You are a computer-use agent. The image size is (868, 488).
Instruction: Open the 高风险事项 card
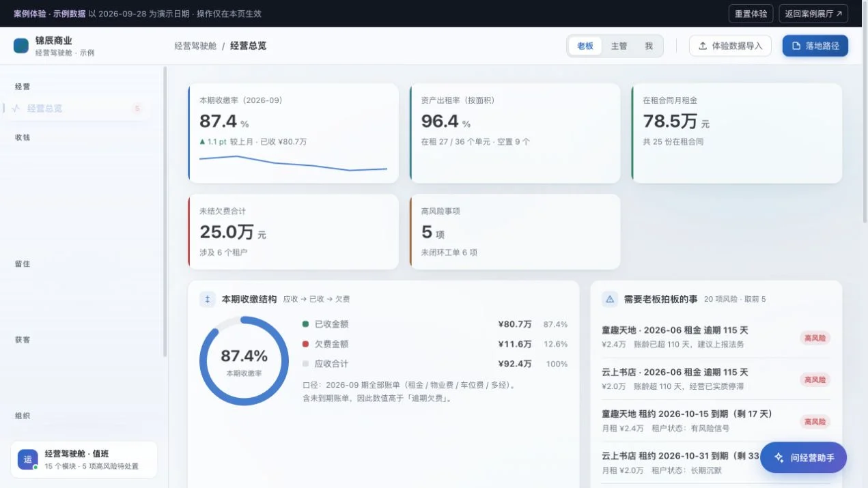coord(515,232)
